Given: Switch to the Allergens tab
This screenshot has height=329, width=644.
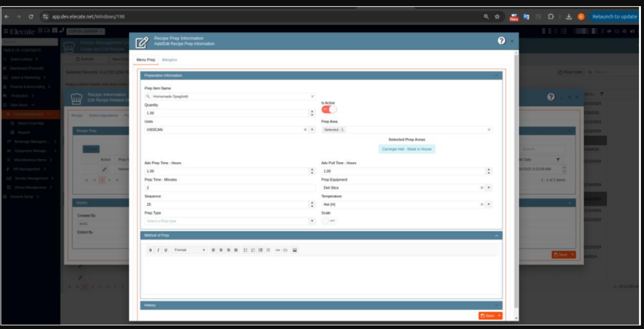Looking at the screenshot, I should tap(170, 60).
